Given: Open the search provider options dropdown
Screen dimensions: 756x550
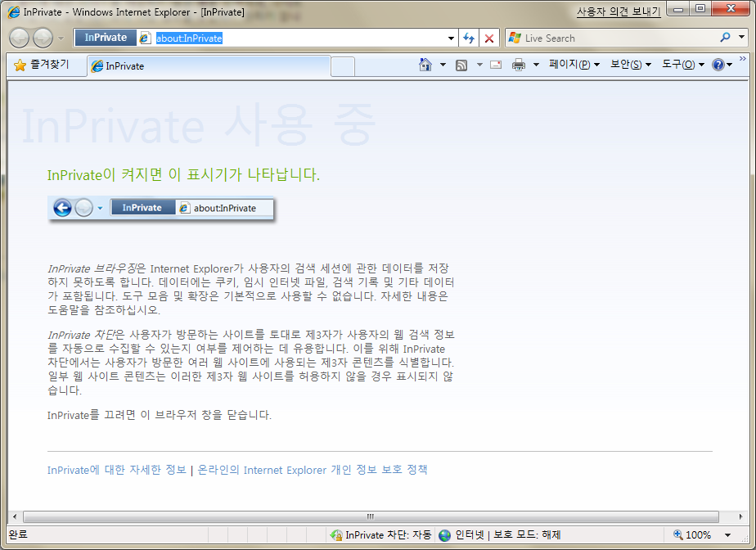Looking at the screenshot, I should pyautogui.click(x=741, y=37).
